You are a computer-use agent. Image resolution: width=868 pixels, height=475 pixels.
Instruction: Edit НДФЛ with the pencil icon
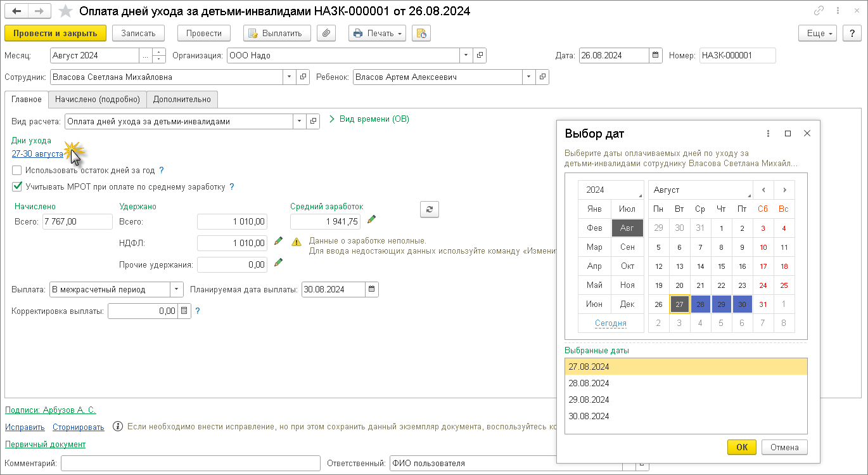278,241
